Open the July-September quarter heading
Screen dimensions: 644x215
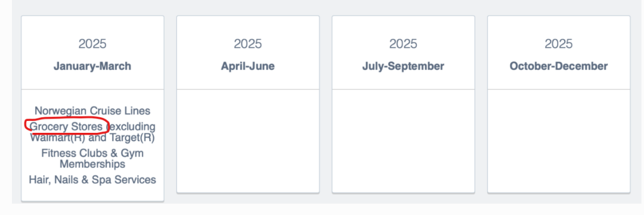pos(403,66)
